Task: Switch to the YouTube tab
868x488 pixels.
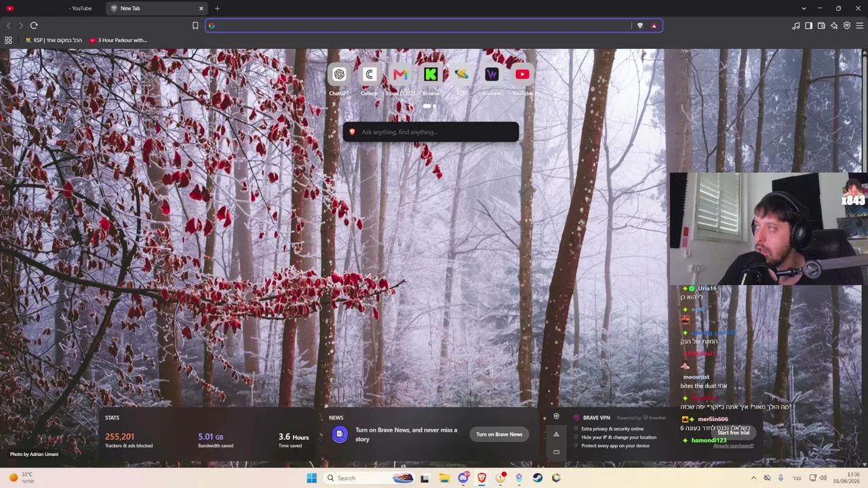Action: click(x=53, y=8)
